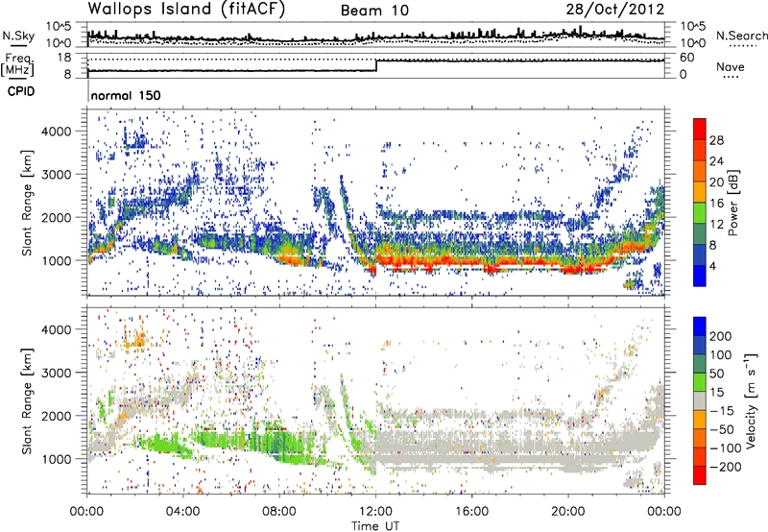768x532 pixels.
Task: Select the "50" velocity colorbar label
Action: tap(716, 374)
